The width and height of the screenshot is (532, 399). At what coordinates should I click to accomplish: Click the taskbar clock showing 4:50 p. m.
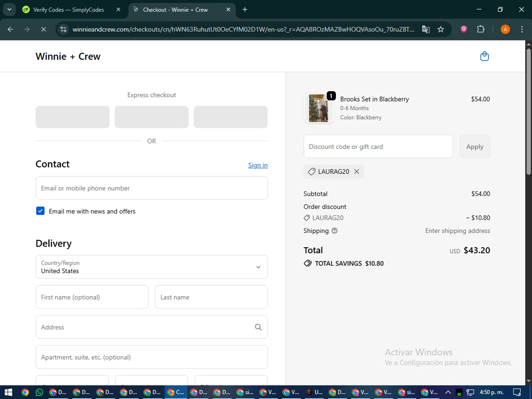pos(492,392)
